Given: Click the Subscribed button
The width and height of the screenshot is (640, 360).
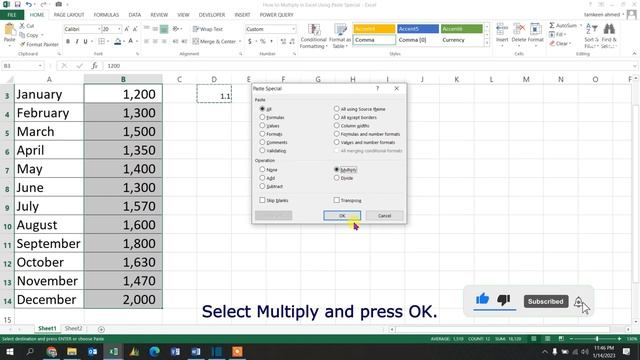Looking at the screenshot, I should click(546, 301).
